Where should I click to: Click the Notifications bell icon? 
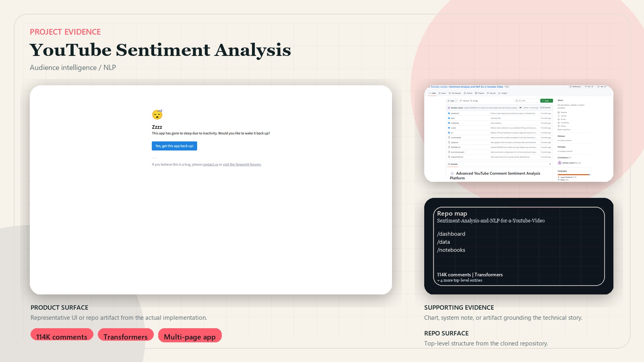tap(570, 86)
